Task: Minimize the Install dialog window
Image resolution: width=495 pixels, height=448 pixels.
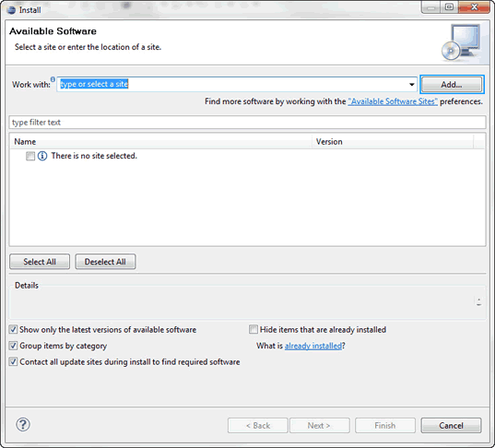Action: pyautogui.click(x=430, y=7)
